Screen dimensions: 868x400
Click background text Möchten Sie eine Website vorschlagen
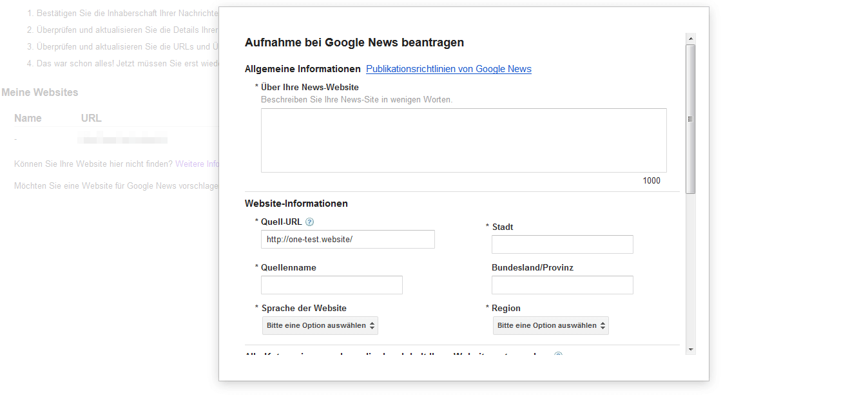(117, 186)
